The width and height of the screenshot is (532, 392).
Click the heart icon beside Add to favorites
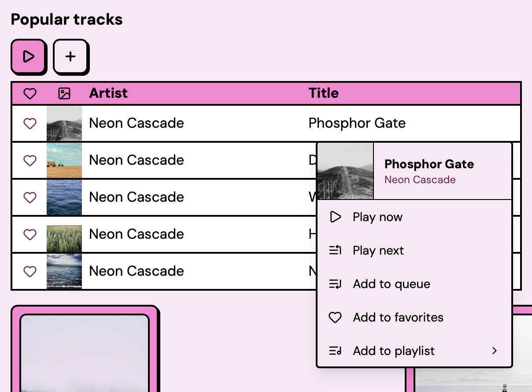[336, 318]
